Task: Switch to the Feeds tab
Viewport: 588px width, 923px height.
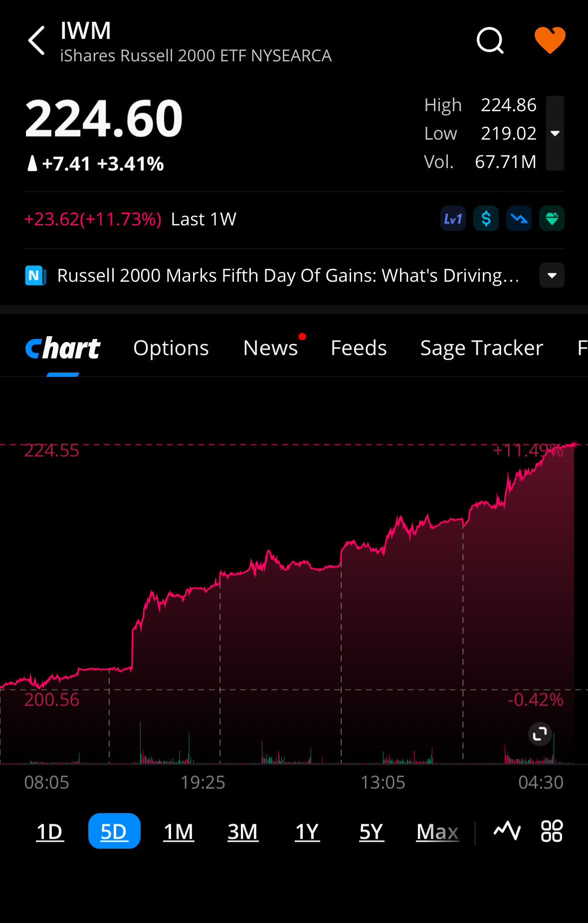Action: [359, 348]
